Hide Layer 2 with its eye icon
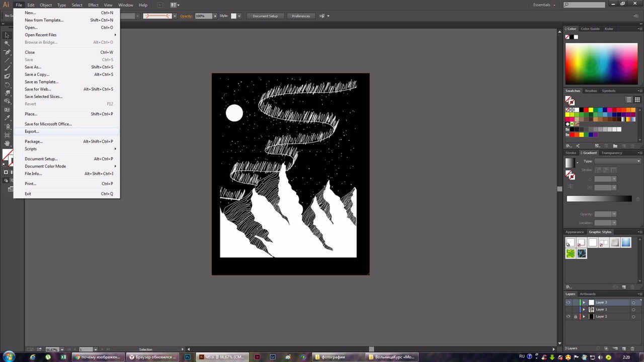644x362 pixels. tap(569, 316)
